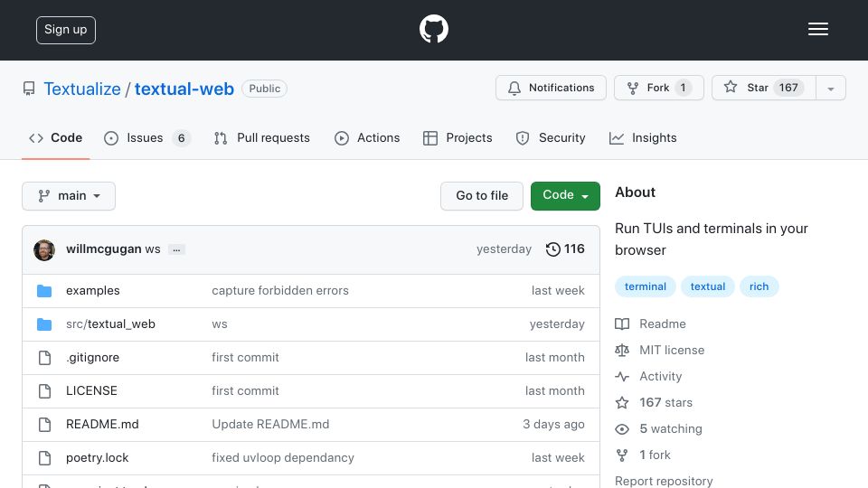
Task: Open the Textualize owner link
Action: tap(82, 89)
